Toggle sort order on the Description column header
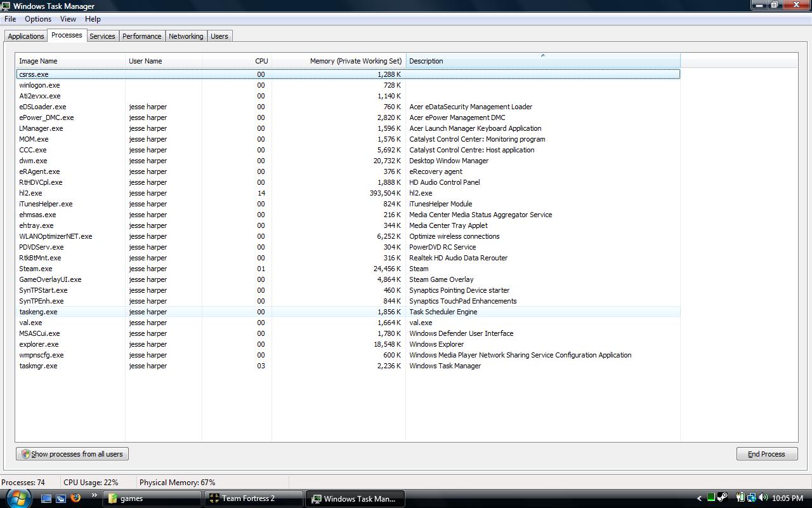 (543, 61)
